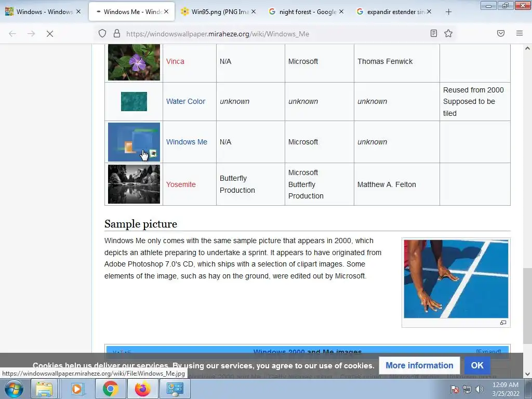Screen dimensions: 532x399
Task: Select Firefox in the taskbar
Action: coord(142,389)
